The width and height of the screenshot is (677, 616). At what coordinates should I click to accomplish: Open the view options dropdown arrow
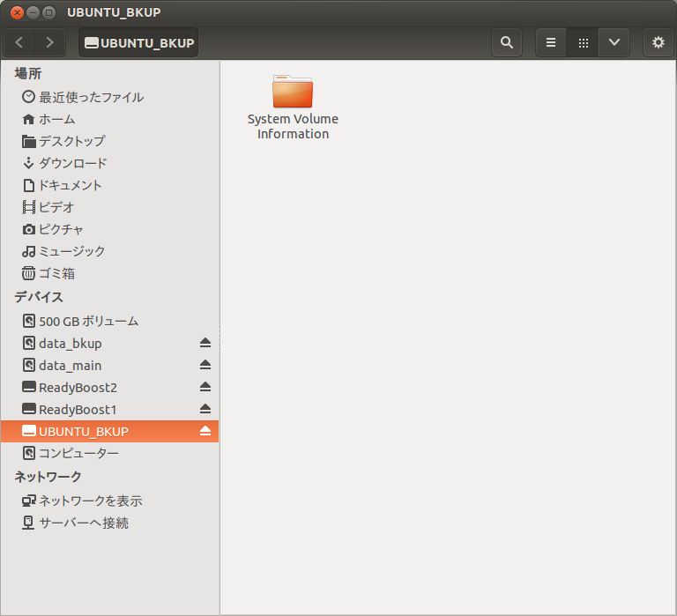[x=614, y=42]
